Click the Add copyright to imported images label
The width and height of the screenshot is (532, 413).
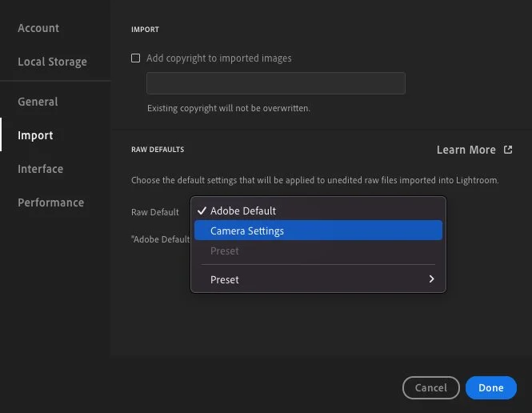(x=219, y=58)
